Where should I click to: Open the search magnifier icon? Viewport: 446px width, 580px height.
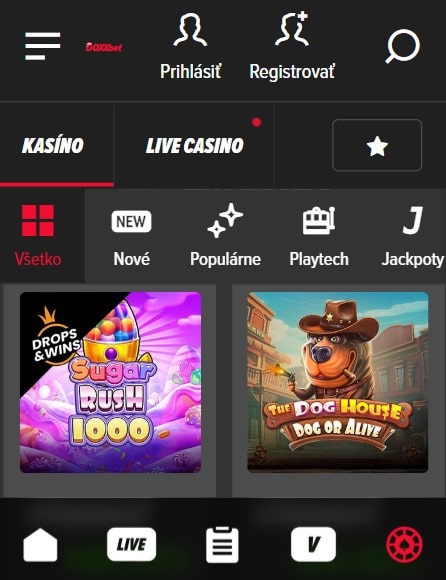coord(403,46)
